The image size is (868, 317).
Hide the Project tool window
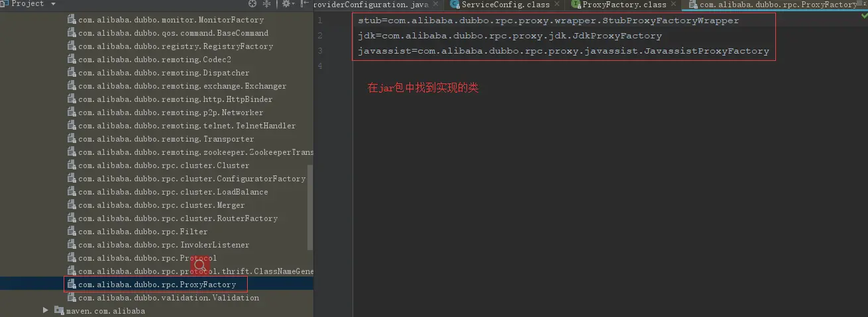(x=303, y=4)
